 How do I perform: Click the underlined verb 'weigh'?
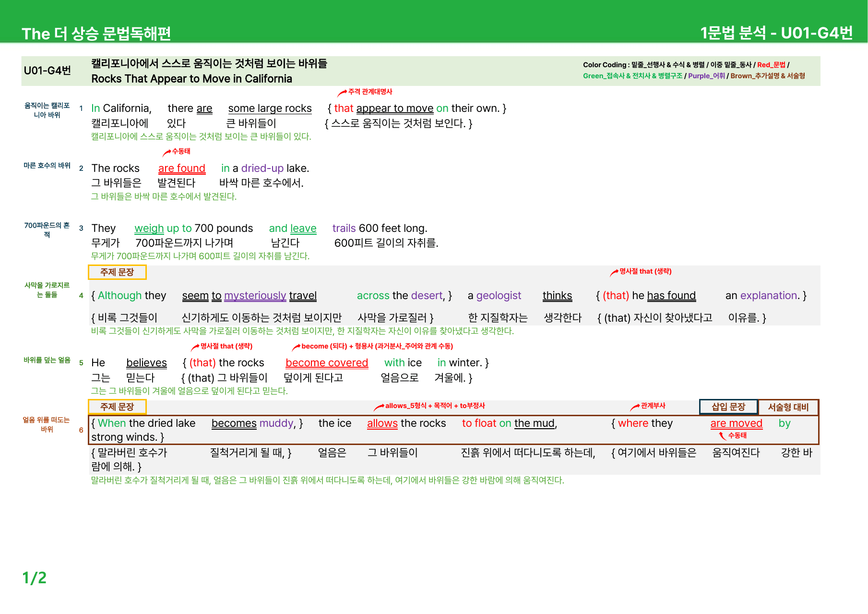(149, 229)
